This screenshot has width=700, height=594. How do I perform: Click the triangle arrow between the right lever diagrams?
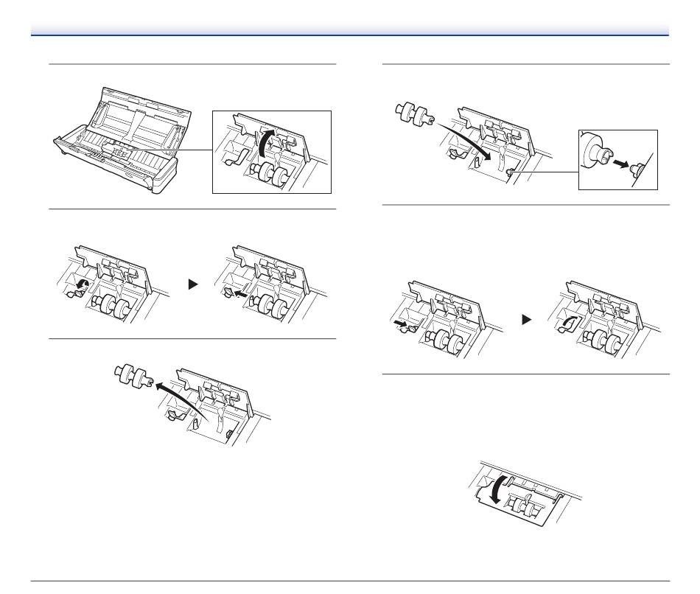(527, 319)
